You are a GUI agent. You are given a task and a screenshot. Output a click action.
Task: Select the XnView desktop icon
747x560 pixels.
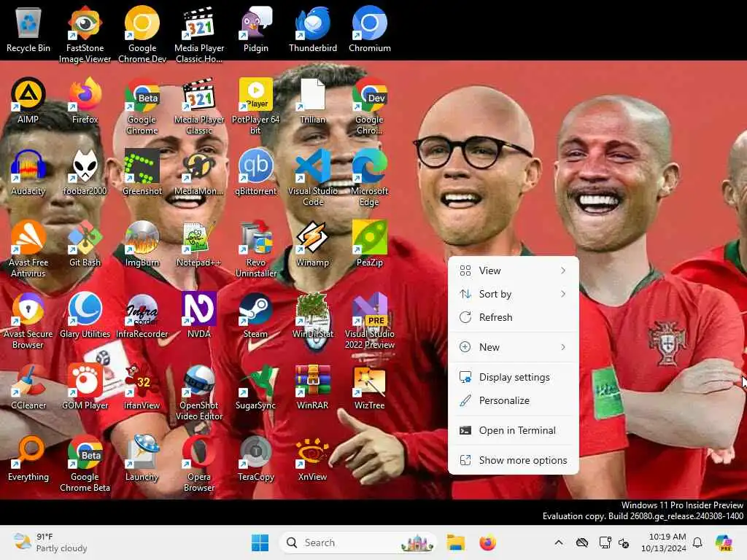[312, 458]
